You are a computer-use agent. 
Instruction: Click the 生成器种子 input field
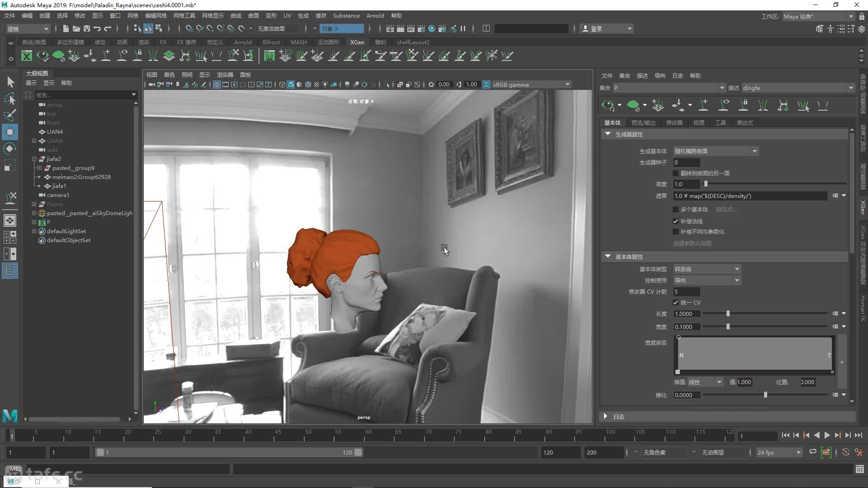coord(687,163)
